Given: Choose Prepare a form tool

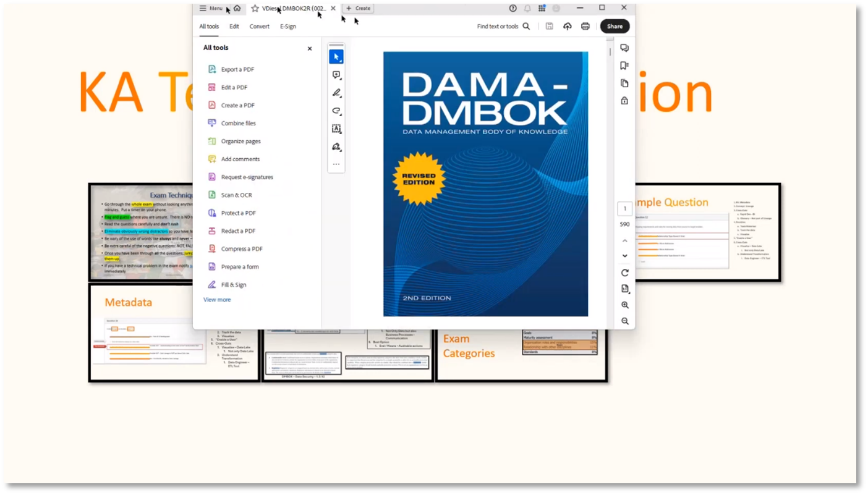Looking at the screenshot, I should [233, 266].
